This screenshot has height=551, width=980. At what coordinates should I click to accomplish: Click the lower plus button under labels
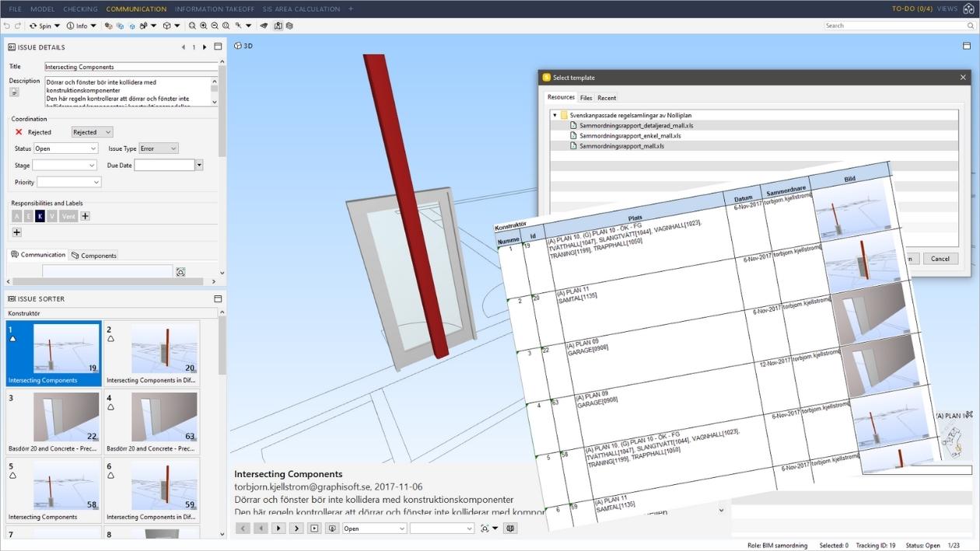(x=16, y=232)
